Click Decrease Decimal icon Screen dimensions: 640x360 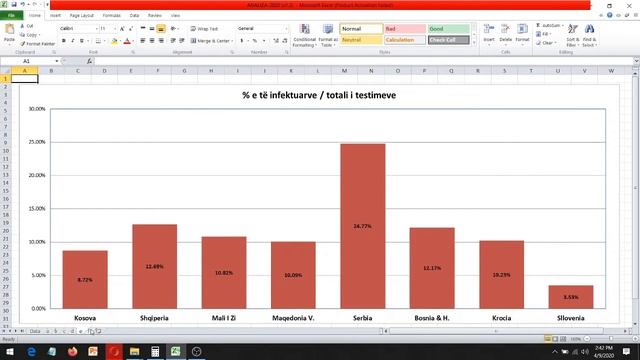tap(284, 41)
